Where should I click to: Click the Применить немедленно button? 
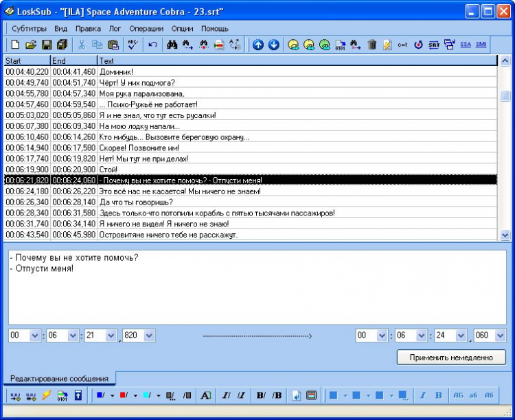point(451,358)
